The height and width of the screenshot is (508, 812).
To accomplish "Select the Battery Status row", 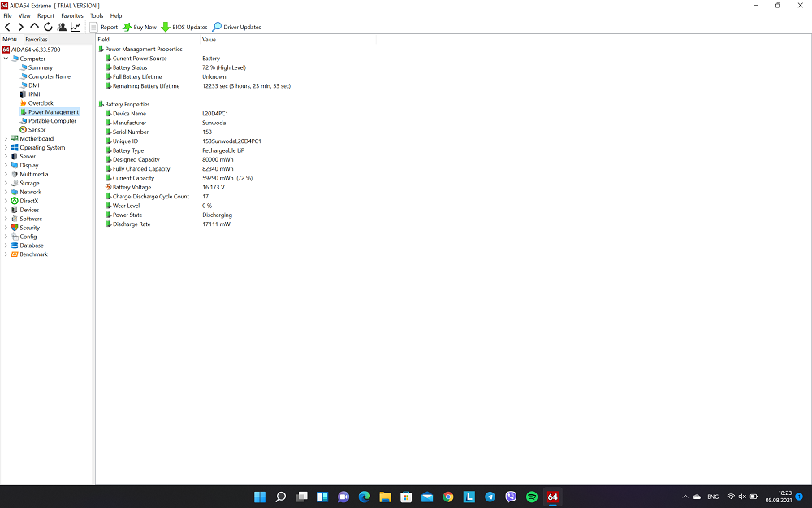I will click(x=176, y=67).
